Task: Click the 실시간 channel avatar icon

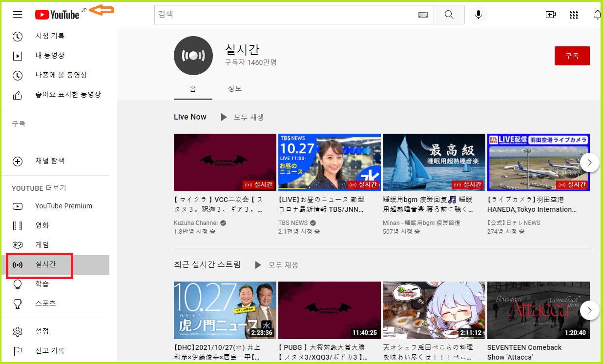Action: [193, 56]
